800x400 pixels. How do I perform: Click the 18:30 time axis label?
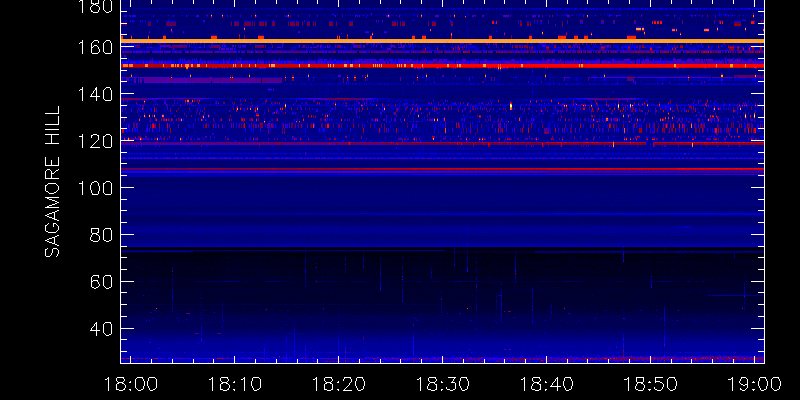point(442,383)
